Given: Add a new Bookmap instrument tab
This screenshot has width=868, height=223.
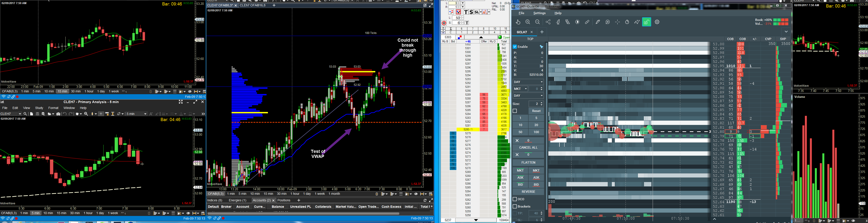Looking at the screenshot, I should [542, 32].
